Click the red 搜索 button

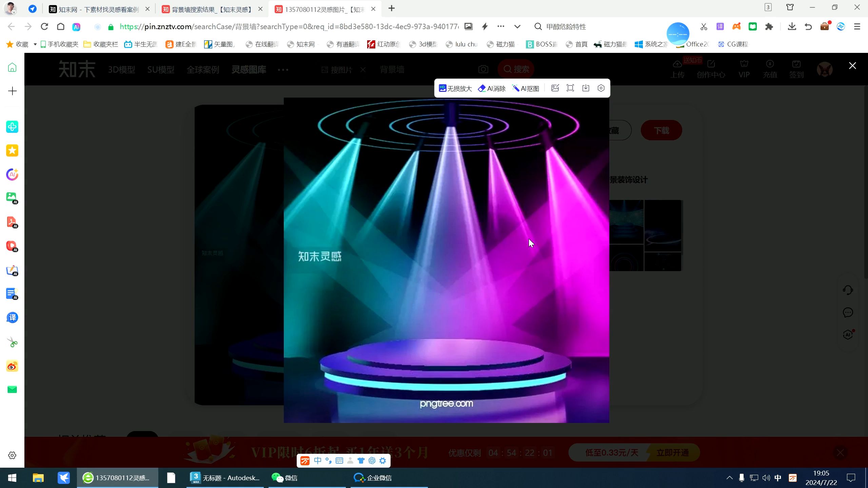[x=516, y=69]
